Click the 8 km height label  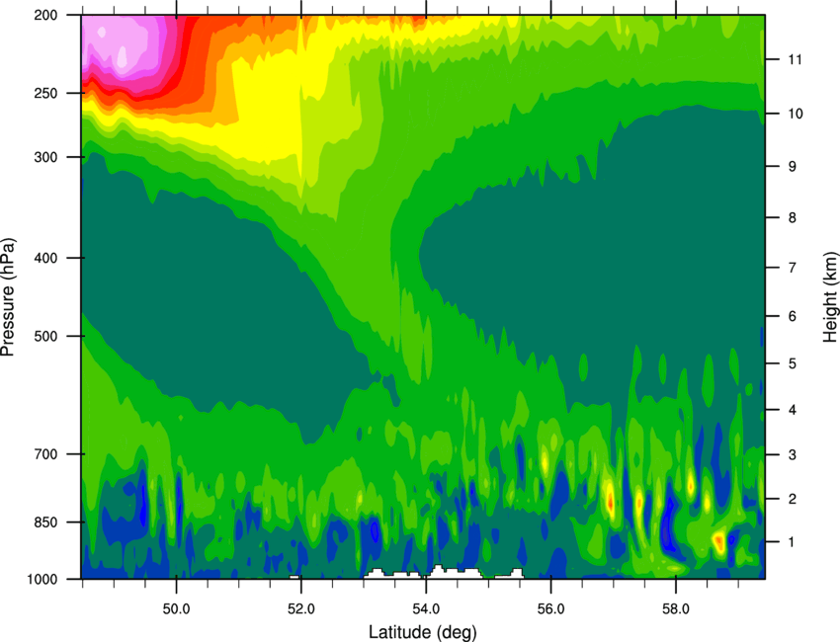(x=792, y=218)
